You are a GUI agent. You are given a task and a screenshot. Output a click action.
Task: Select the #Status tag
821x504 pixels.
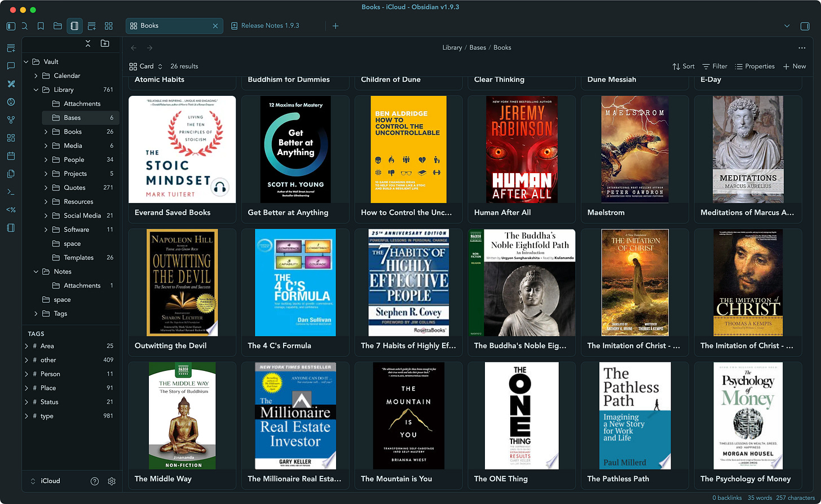coord(70,402)
